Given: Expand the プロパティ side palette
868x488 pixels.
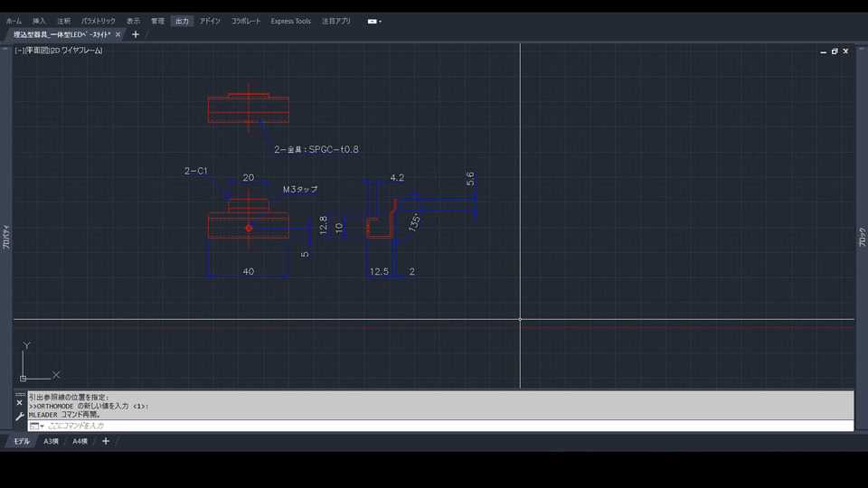Looking at the screenshot, I should (x=6, y=237).
